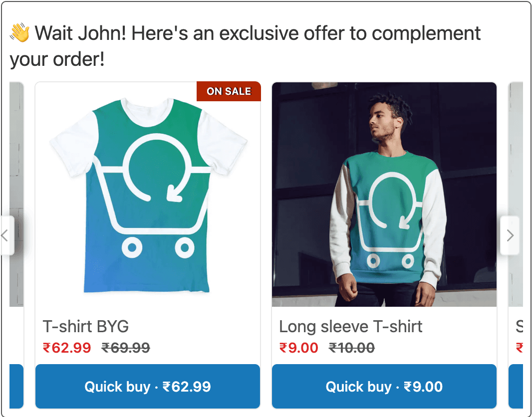The image size is (532, 417).
Task: Click the ₹62.99 sale price
Action: point(67,348)
